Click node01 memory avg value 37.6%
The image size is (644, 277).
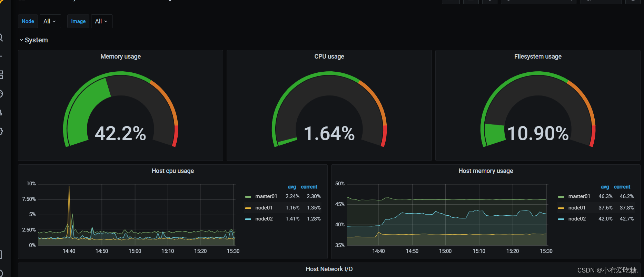(605, 208)
